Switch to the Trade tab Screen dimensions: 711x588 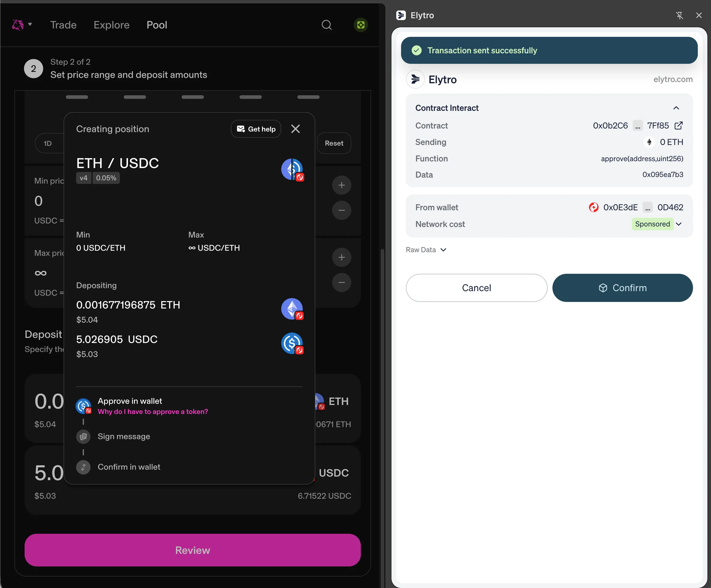click(63, 25)
